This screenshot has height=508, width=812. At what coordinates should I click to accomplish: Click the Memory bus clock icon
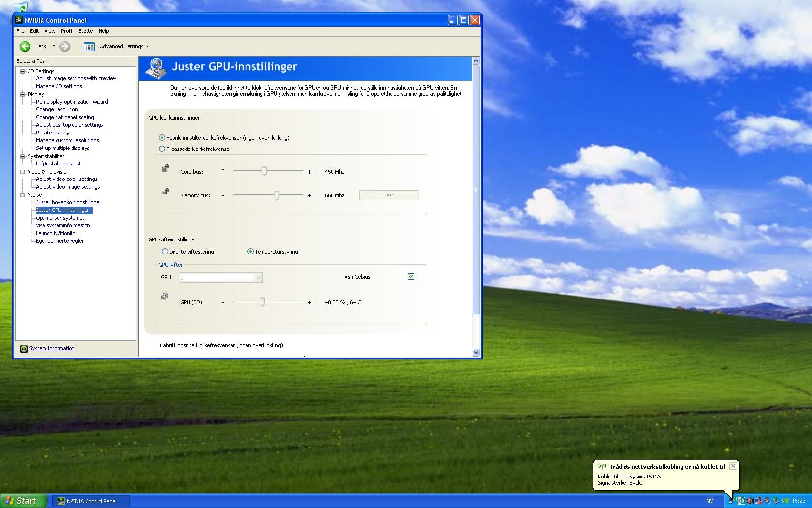pyautogui.click(x=165, y=192)
